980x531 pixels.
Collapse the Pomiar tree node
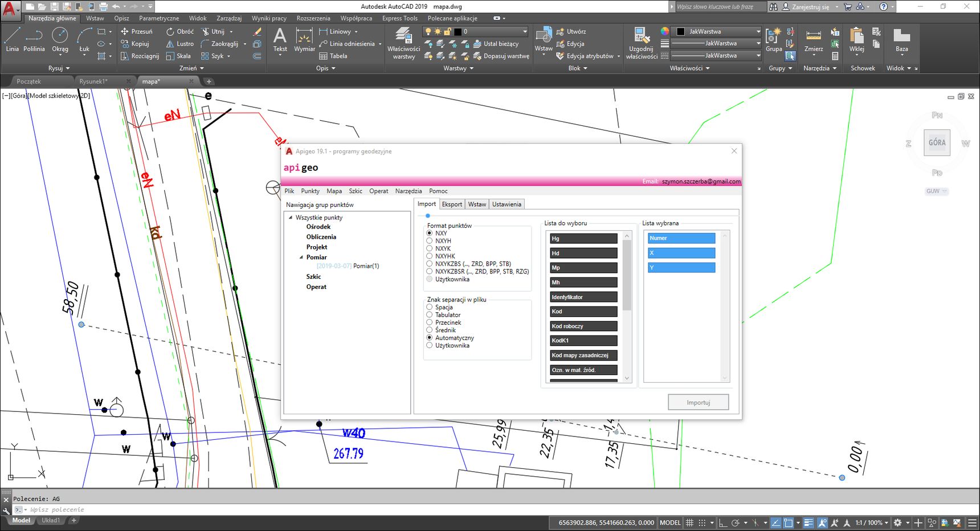(301, 258)
